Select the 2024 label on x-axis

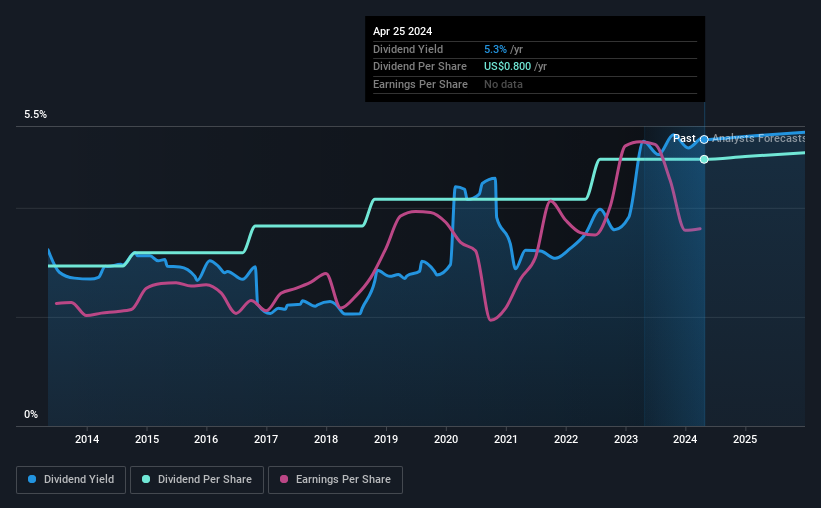point(685,439)
